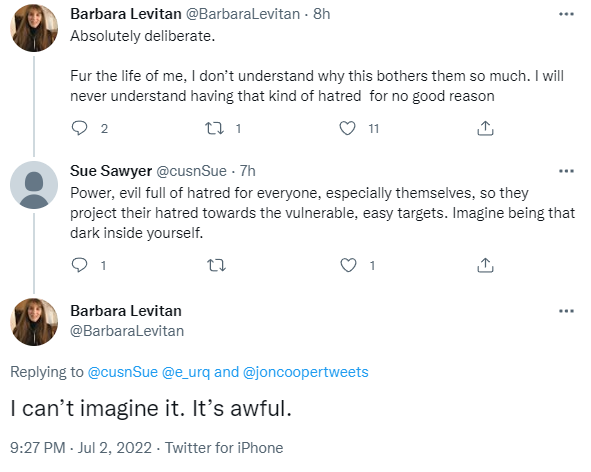The image size is (591, 472).
Task: Like Sue Sawyer's tweet
Action: pyautogui.click(x=348, y=265)
